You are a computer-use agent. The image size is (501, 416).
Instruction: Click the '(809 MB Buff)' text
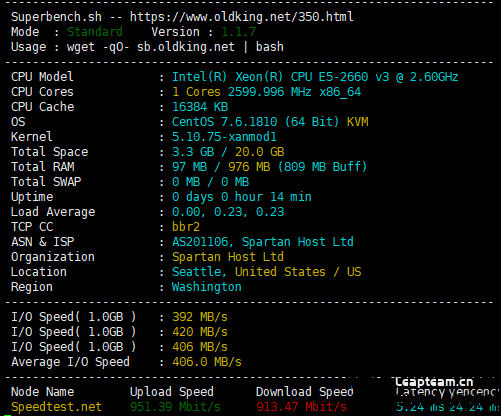tap(322, 167)
